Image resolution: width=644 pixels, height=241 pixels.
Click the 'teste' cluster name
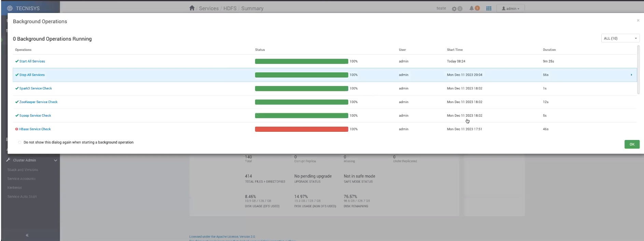pos(441,8)
